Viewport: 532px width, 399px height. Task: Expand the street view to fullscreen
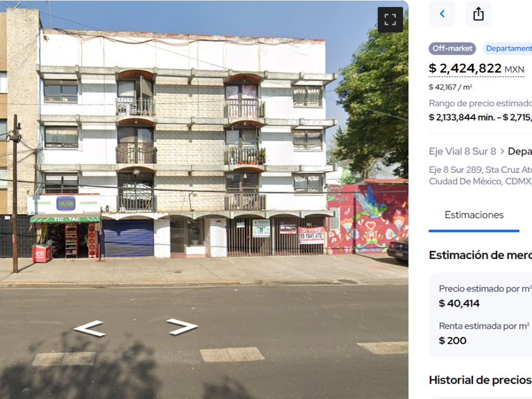point(390,20)
